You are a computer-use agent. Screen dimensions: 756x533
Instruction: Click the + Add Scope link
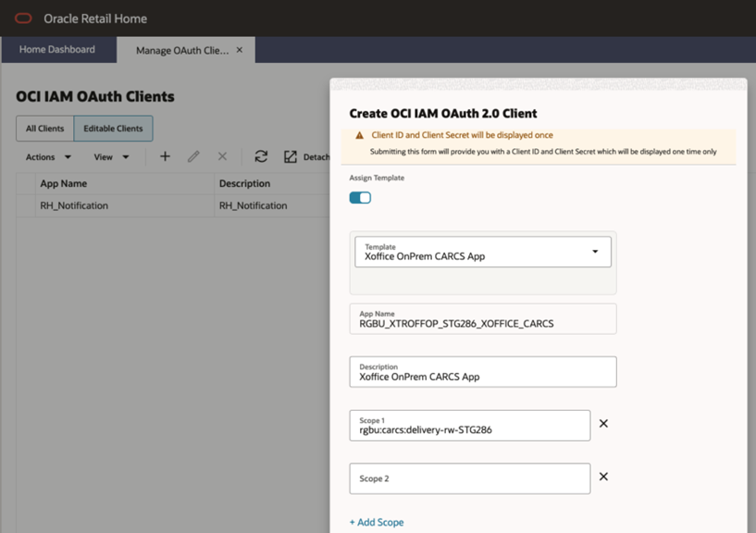[377, 522]
